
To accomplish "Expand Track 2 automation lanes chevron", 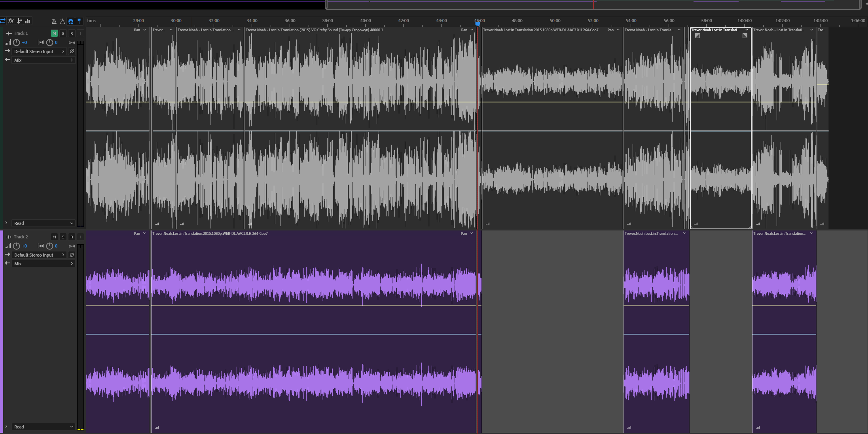I will tap(6, 426).
